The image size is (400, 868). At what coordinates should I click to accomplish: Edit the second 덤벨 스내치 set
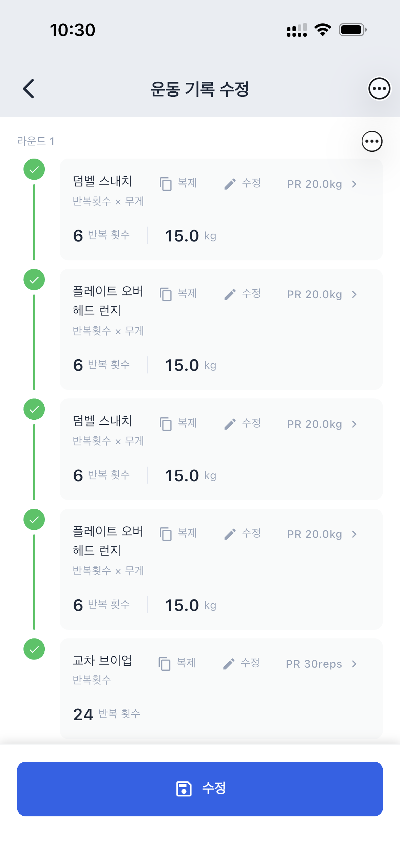click(x=243, y=423)
